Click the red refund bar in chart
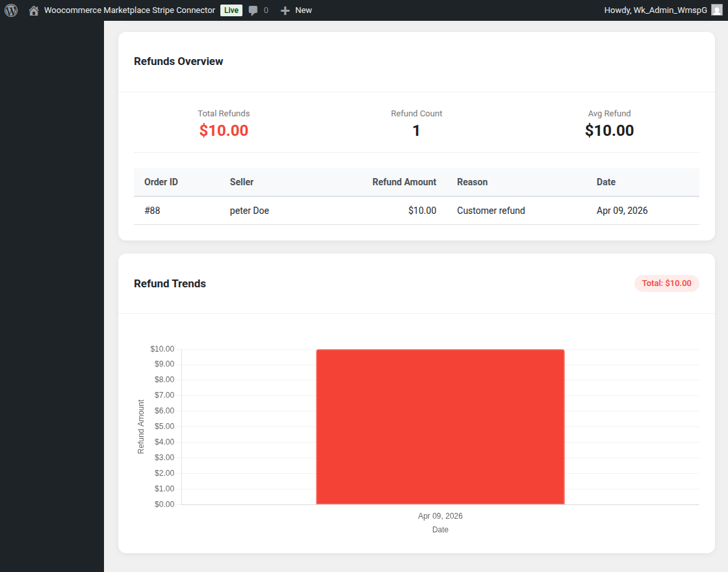The width and height of the screenshot is (728, 572). [440, 426]
